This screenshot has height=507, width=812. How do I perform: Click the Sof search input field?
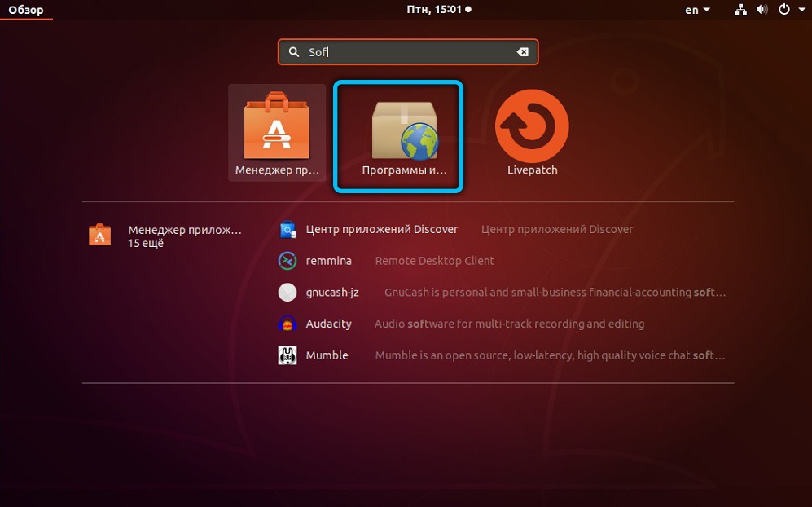408,52
